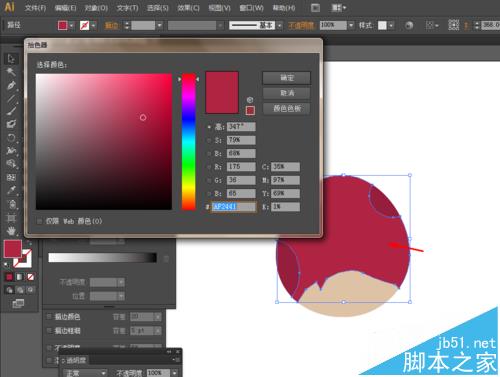Select the G green radio button

point(209,180)
